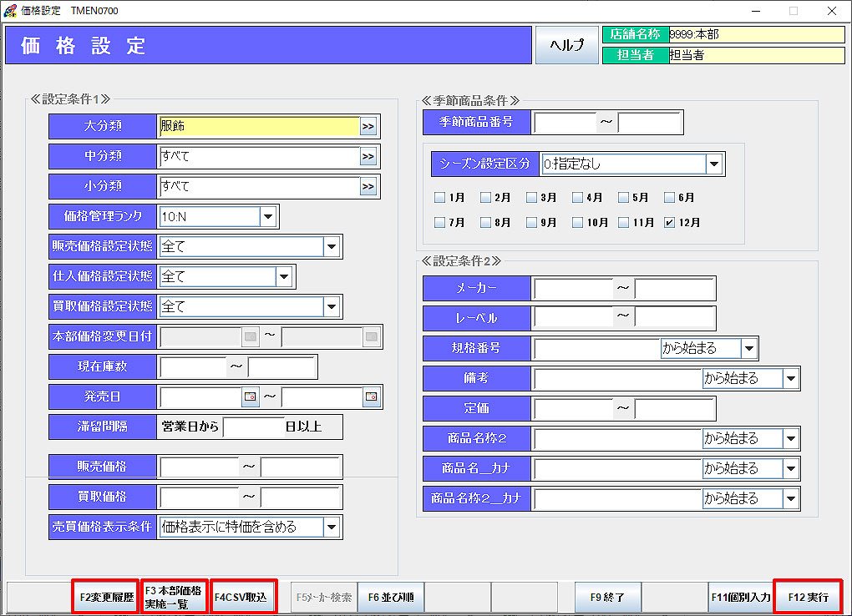Tick the 6月 checkbox
Image resolution: width=852 pixels, height=616 pixels.
point(669,199)
